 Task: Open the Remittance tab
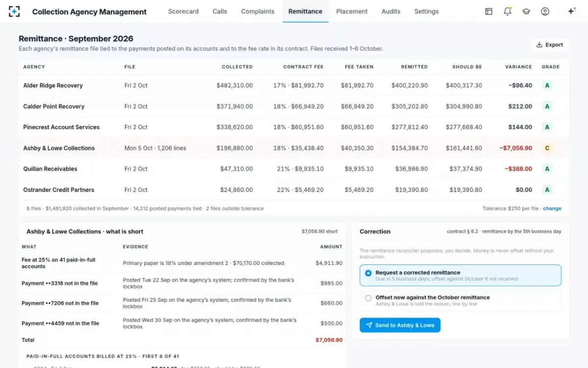305,11
